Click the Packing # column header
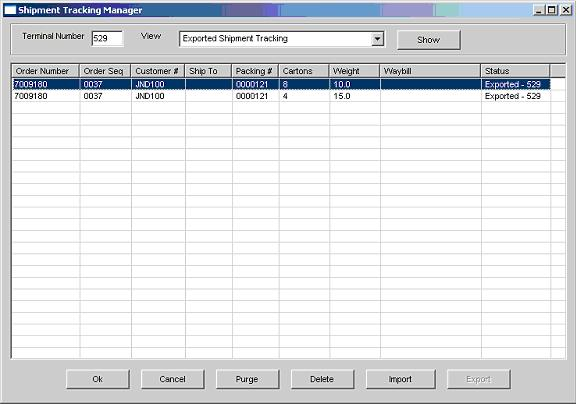Viewport: 576px width, 404px height. click(255, 71)
